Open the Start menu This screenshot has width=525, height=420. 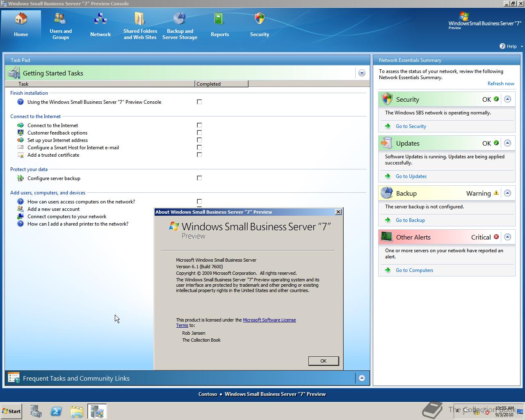(x=11, y=411)
